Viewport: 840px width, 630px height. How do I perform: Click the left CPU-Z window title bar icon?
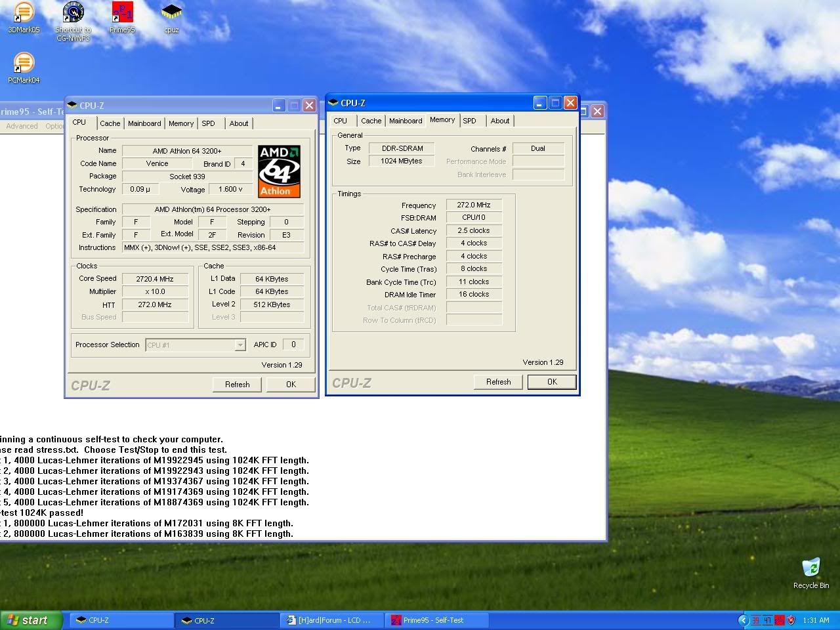pos(72,106)
